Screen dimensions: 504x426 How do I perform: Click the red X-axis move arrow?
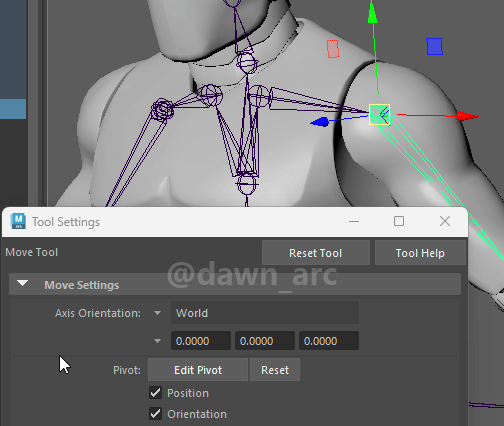pos(468,116)
